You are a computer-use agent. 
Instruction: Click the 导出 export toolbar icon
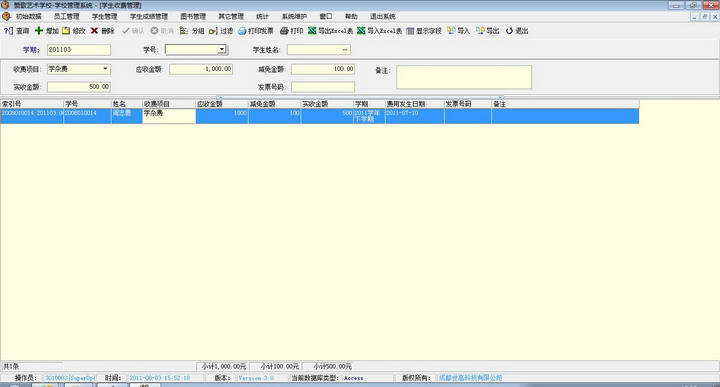point(480,31)
